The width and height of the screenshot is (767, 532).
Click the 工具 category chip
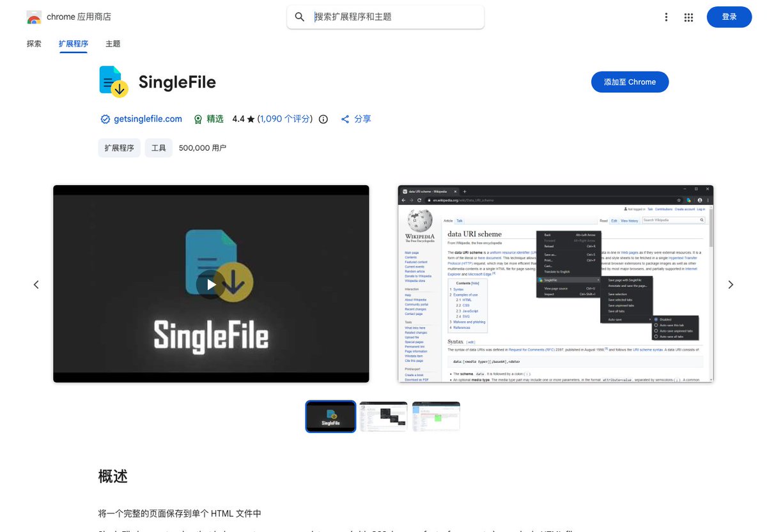click(159, 148)
